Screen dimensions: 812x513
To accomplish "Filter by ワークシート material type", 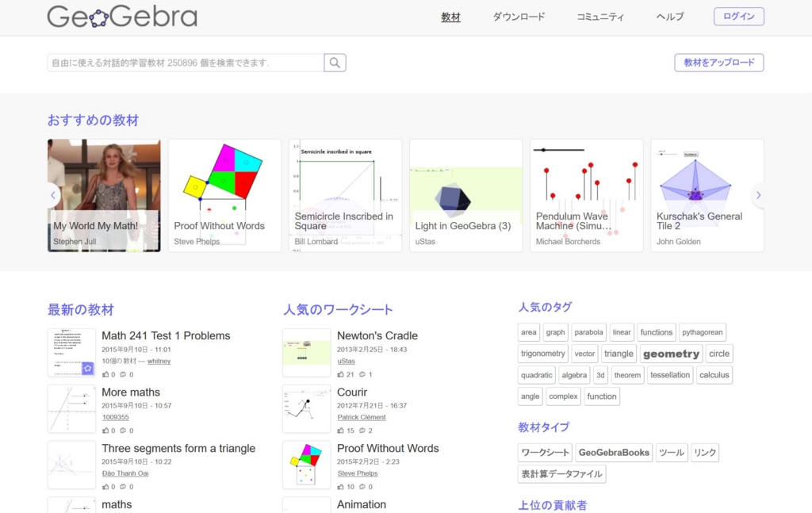I will click(x=545, y=453).
